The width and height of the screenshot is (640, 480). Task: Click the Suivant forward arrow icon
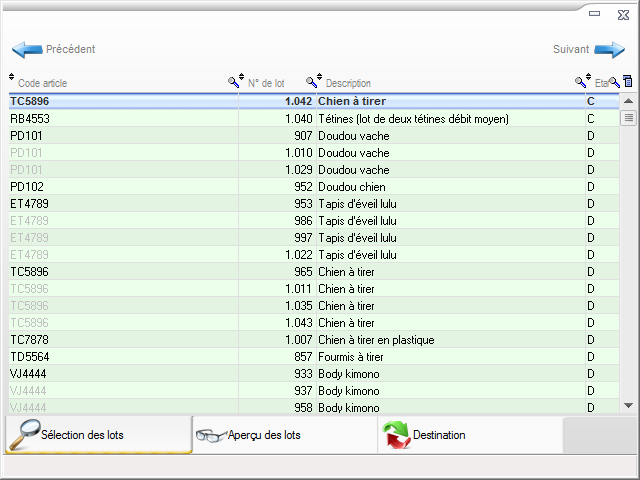pos(609,49)
